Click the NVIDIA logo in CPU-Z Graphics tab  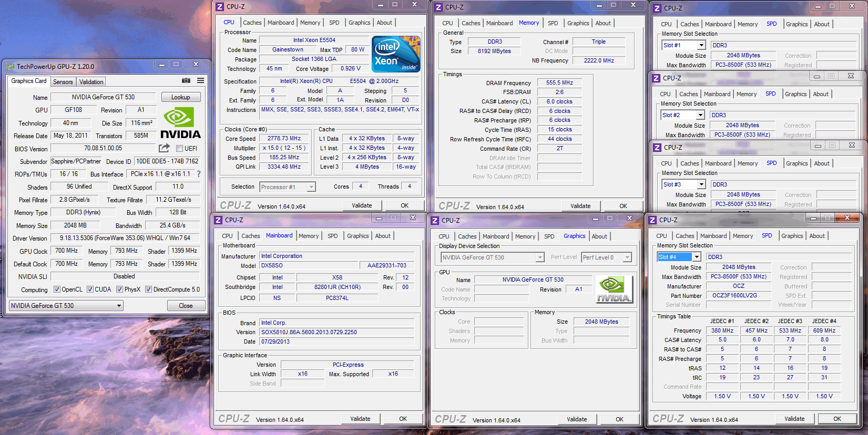click(614, 289)
